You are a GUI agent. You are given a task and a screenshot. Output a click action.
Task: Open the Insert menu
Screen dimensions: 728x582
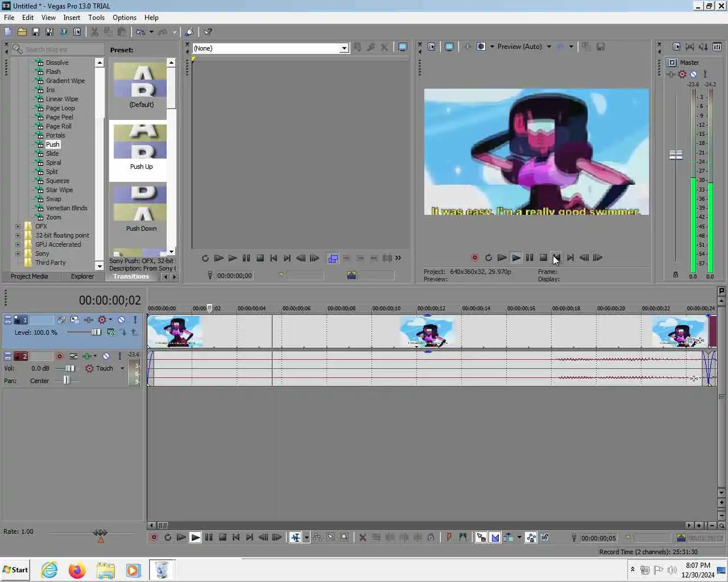[x=72, y=18]
